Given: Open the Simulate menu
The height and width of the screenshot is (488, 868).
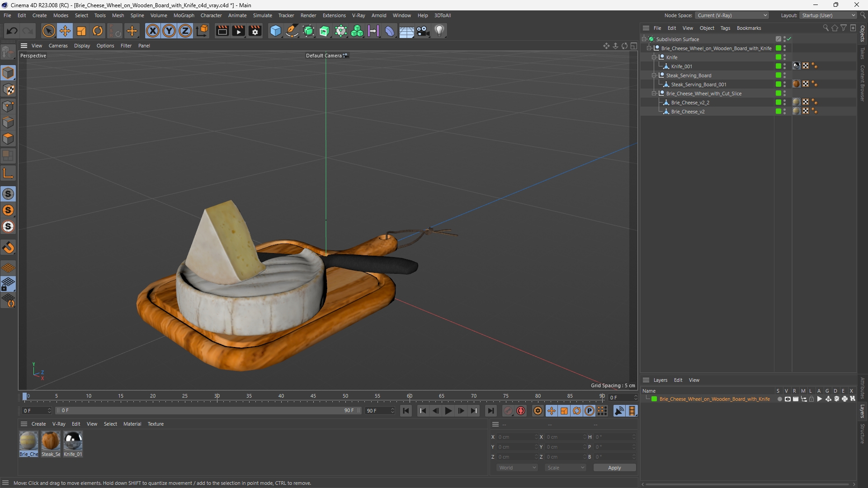Looking at the screenshot, I should [262, 15].
